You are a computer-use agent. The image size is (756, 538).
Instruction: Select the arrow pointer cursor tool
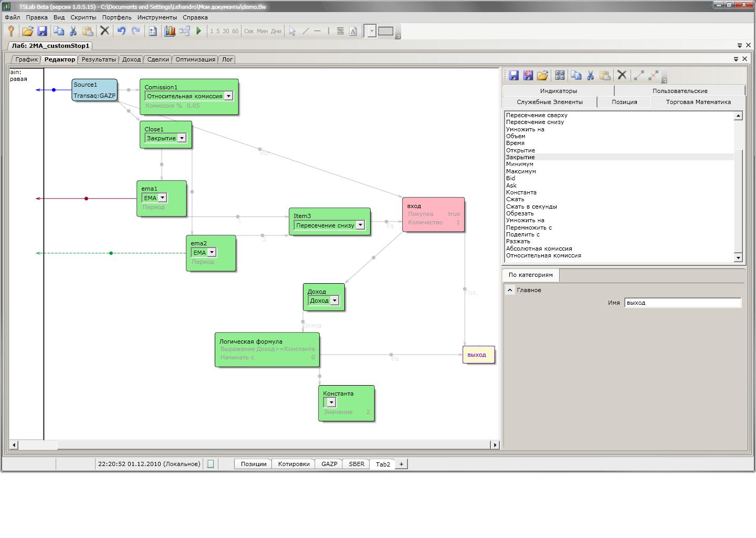click(292, 31)
